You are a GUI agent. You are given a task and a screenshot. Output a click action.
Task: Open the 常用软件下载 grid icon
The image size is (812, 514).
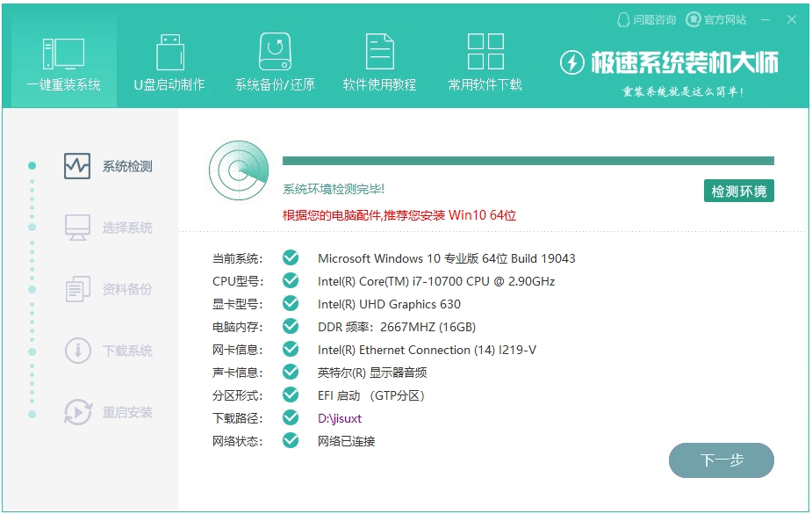(x=485, y=51)
